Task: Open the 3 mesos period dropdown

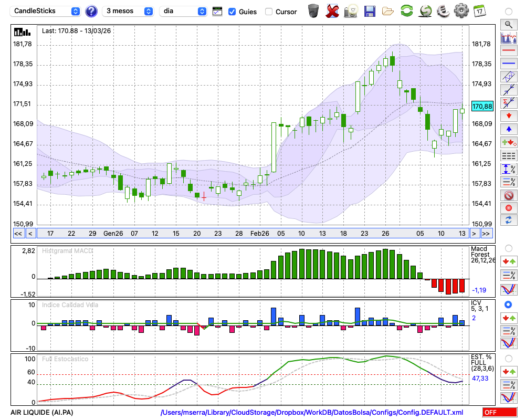Action: [x=128, y=11]
